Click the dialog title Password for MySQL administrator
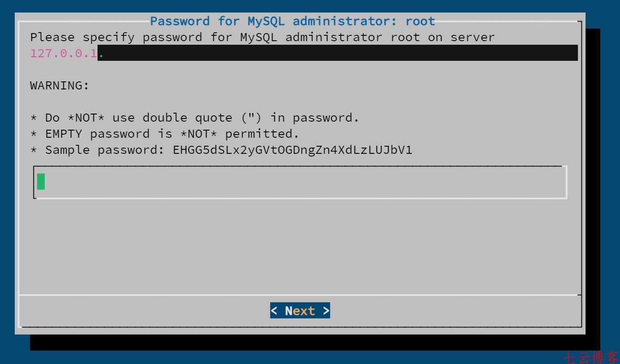Viewport: 620px width, 364px height. [293, 21]
